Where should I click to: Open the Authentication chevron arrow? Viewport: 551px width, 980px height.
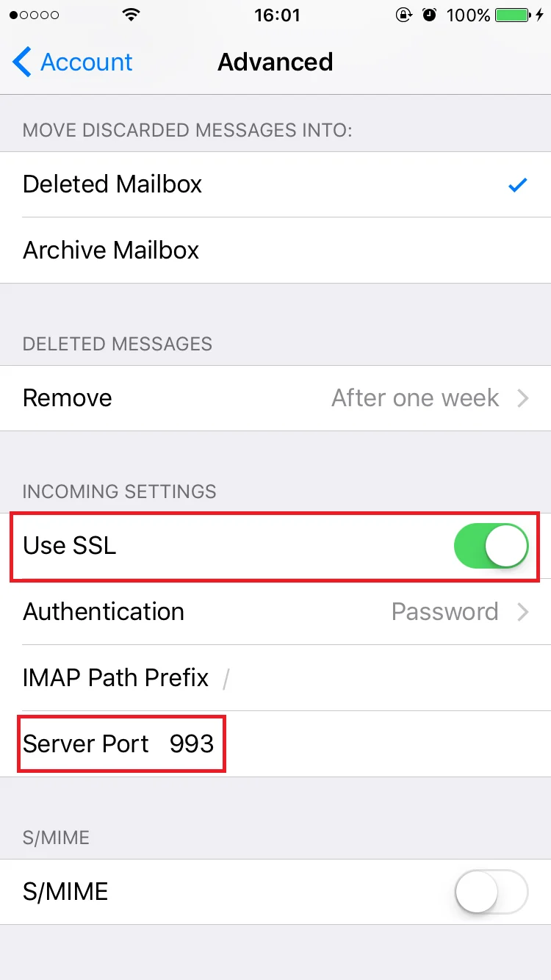click(x=523, y=612)
